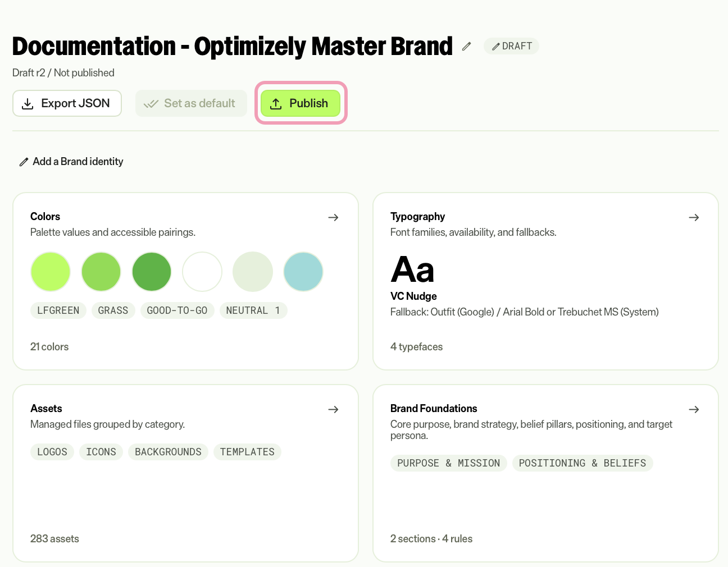Click the 4 typefaces count
This screenshot has height=567, width=728.
(x=416, y=347)
